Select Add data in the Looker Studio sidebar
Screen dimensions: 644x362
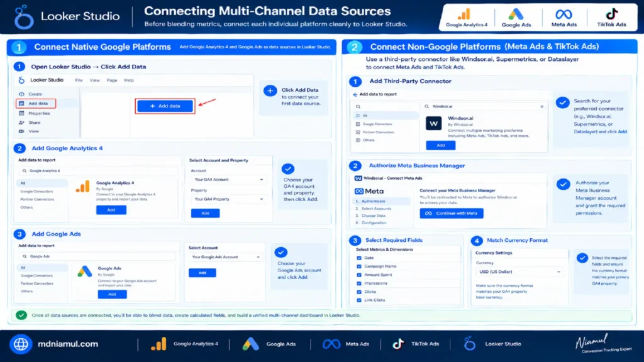point(36,104)
